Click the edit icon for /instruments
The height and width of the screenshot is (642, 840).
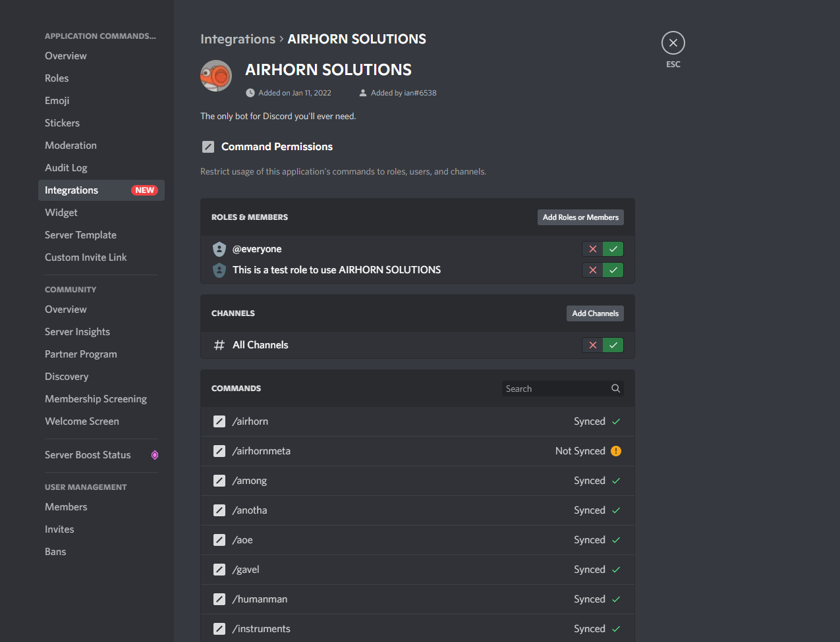(219, 629)
